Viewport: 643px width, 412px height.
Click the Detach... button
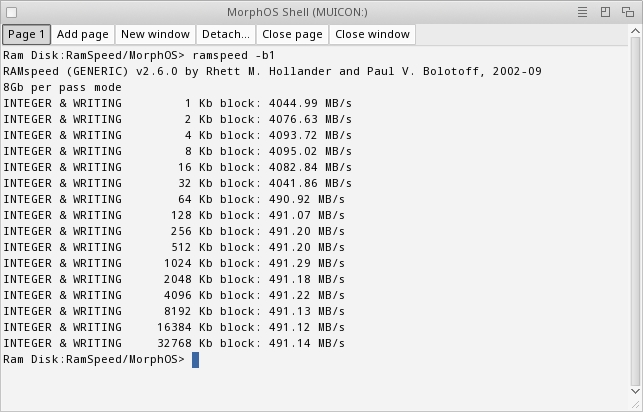coord(225,34)
